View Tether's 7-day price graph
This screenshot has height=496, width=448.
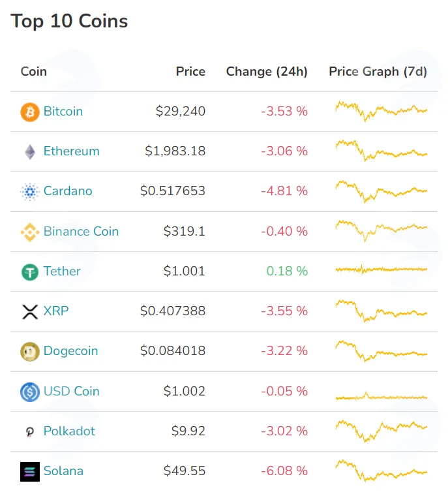pos(381,270)
